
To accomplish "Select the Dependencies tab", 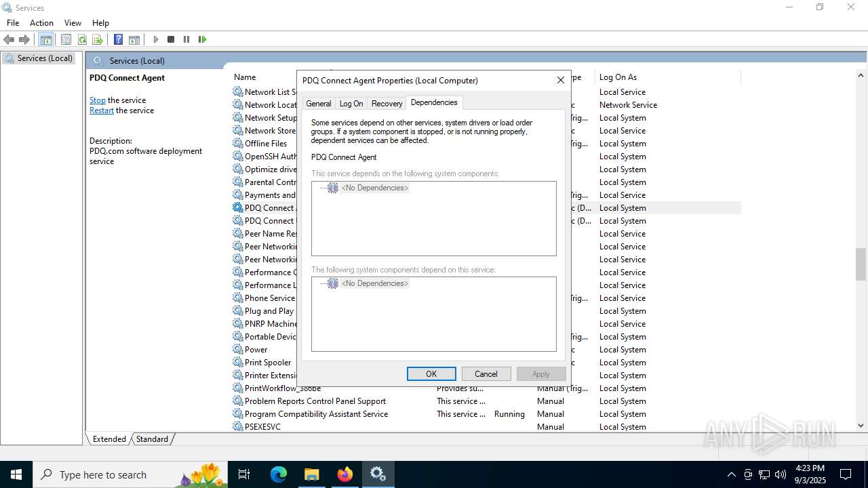I will [x=434, y=102].
